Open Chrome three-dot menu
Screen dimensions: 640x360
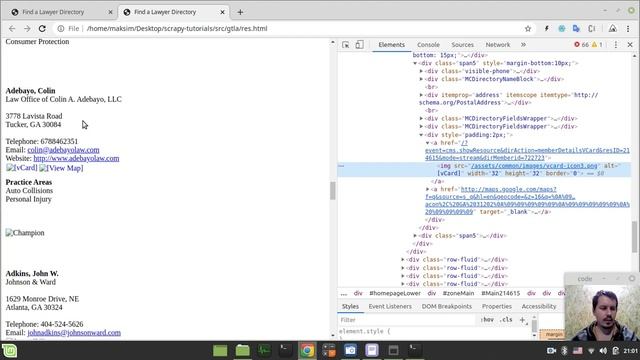pyautogui.click(x=628, y=29)
